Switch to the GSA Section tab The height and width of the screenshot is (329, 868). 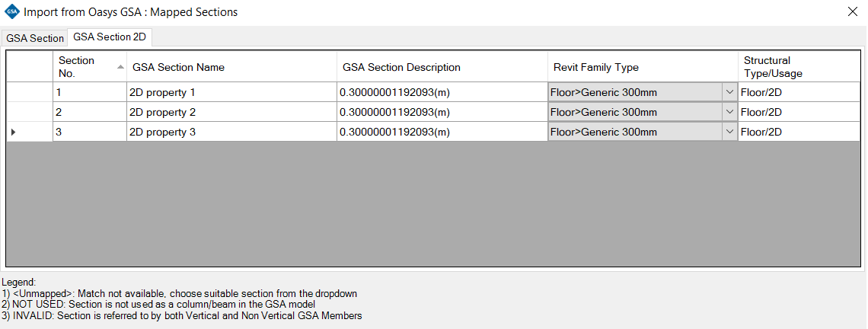pos(35,38)
